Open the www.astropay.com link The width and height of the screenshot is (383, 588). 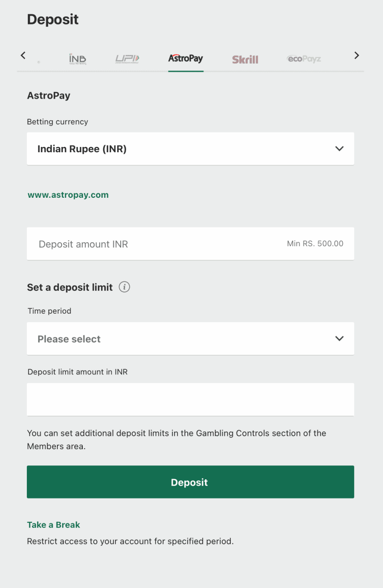(68, 195)
